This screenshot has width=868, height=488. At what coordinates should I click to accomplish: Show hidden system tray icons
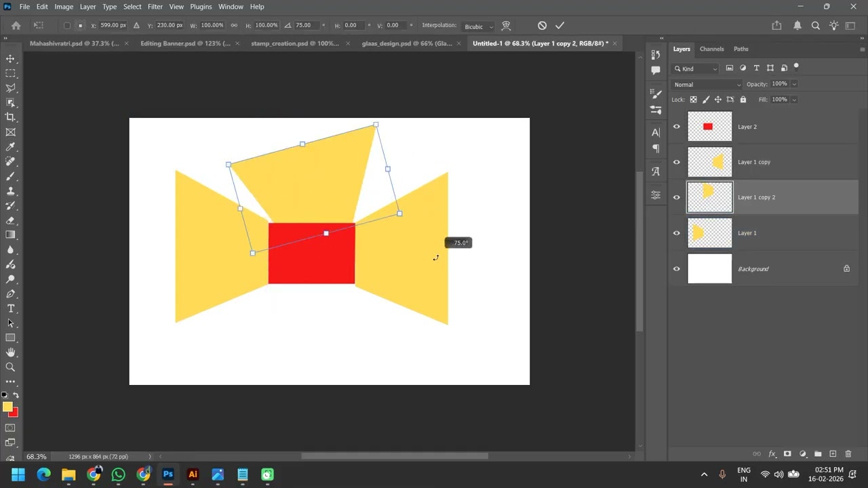(x=704, y=474)
